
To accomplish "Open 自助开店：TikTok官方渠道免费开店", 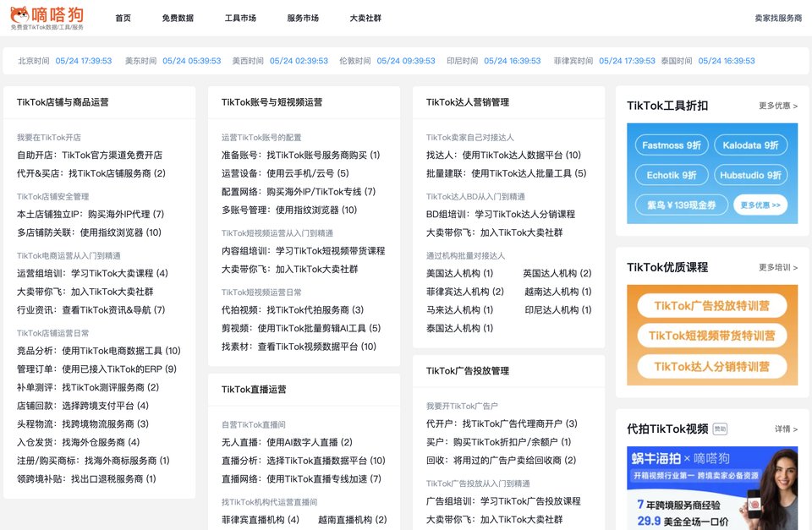I will [x=90, y=156].
